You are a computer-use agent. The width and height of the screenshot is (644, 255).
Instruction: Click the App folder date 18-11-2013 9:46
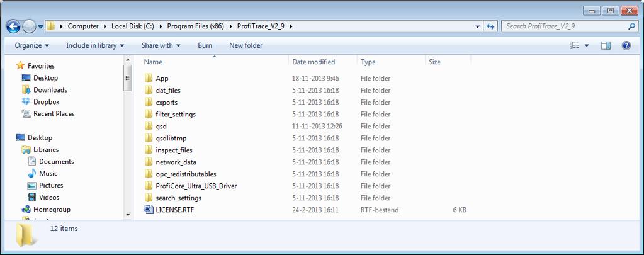(x=315, y=78)
